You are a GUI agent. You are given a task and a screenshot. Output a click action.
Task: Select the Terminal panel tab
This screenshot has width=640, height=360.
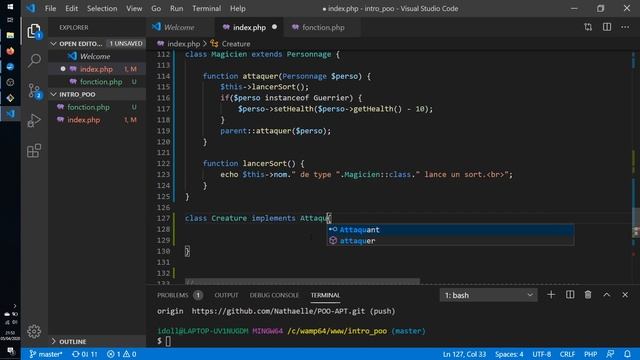point(325,295)
